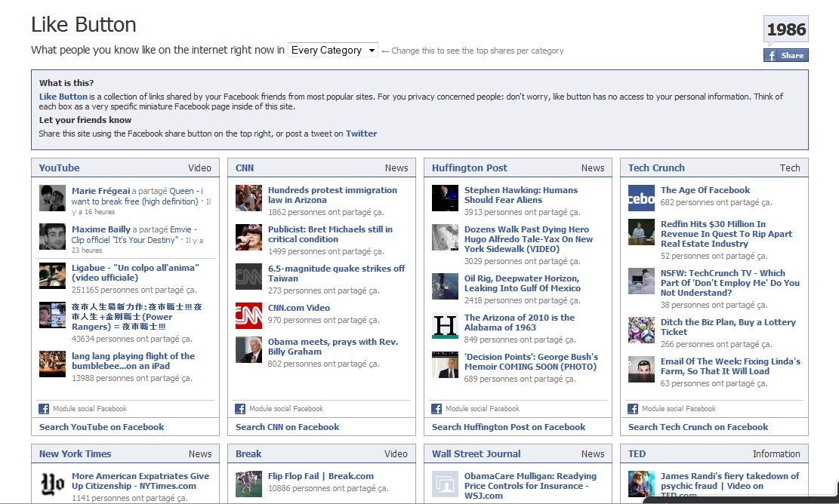Click the red CNN logo icon
The width and height of the screenshot is (839, 504).
point(248,315)
